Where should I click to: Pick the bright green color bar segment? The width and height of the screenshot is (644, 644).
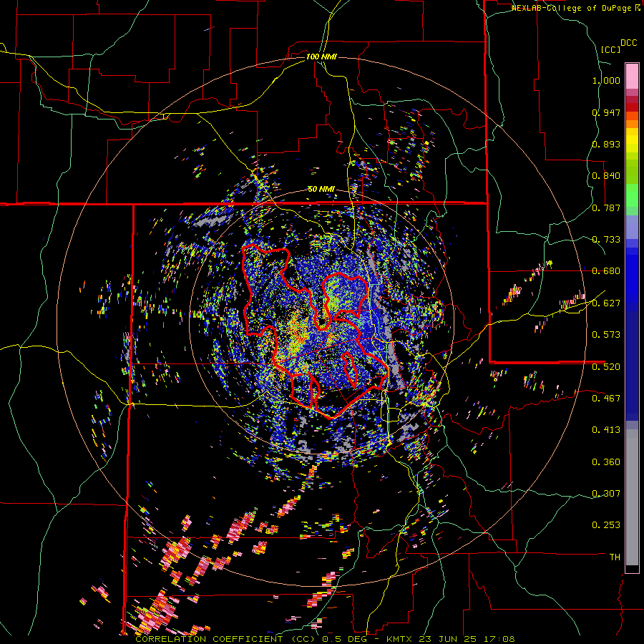pos(632,195)
